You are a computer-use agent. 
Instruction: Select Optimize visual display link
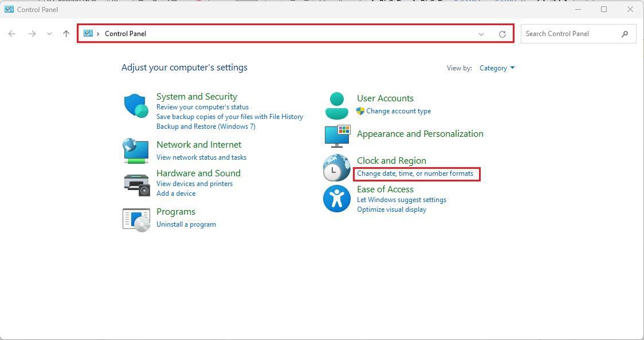tap(391, 209)
